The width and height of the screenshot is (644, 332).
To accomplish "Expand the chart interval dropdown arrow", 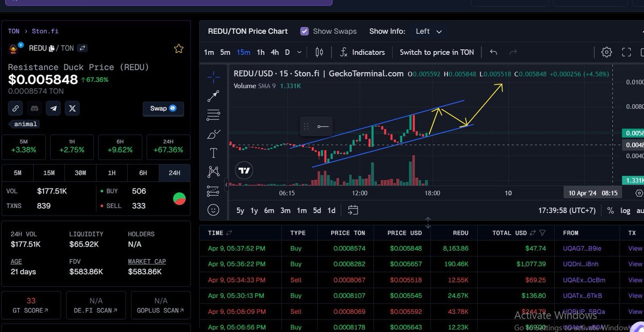I will point(299,52).
